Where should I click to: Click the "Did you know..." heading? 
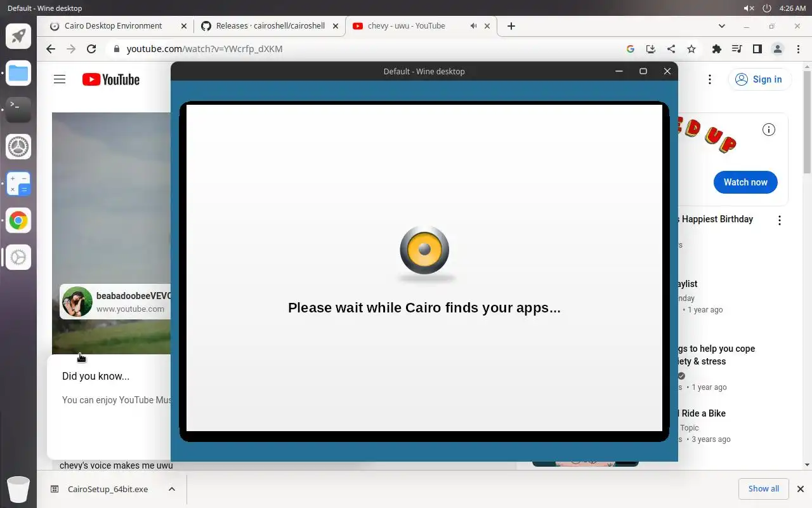click(96, 376)
